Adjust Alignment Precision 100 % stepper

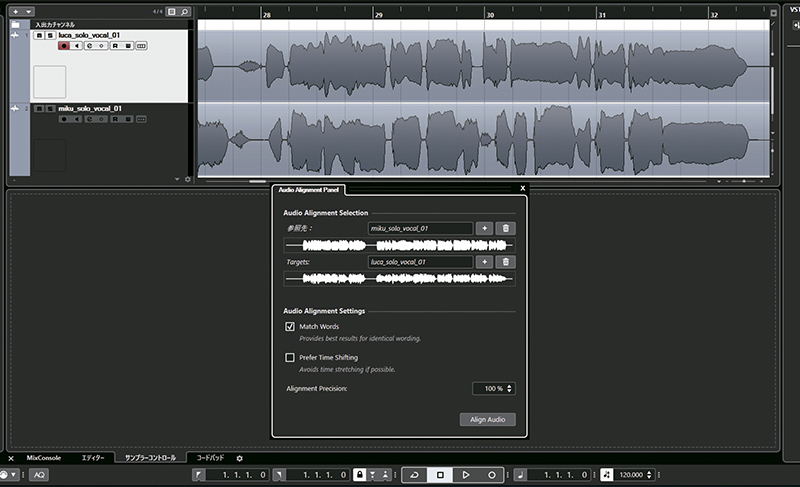[509, 389]
